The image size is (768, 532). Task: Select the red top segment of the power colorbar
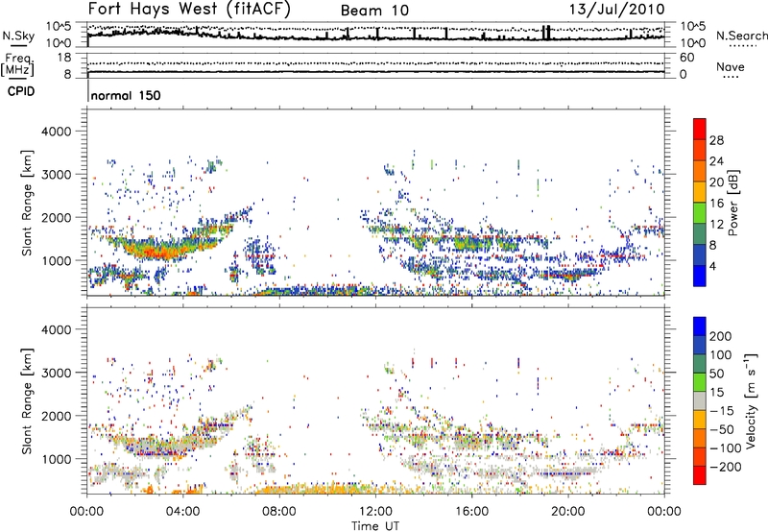tap(700, 129)
